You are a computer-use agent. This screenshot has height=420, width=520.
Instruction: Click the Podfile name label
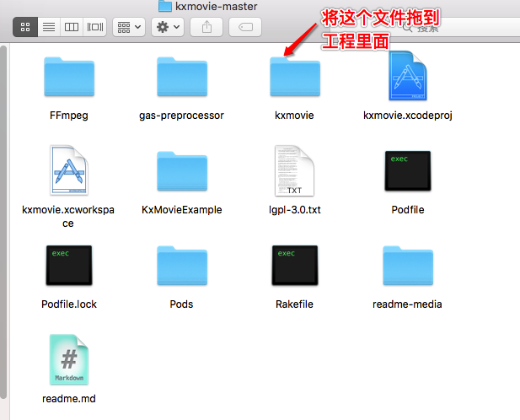pos(408,210)
